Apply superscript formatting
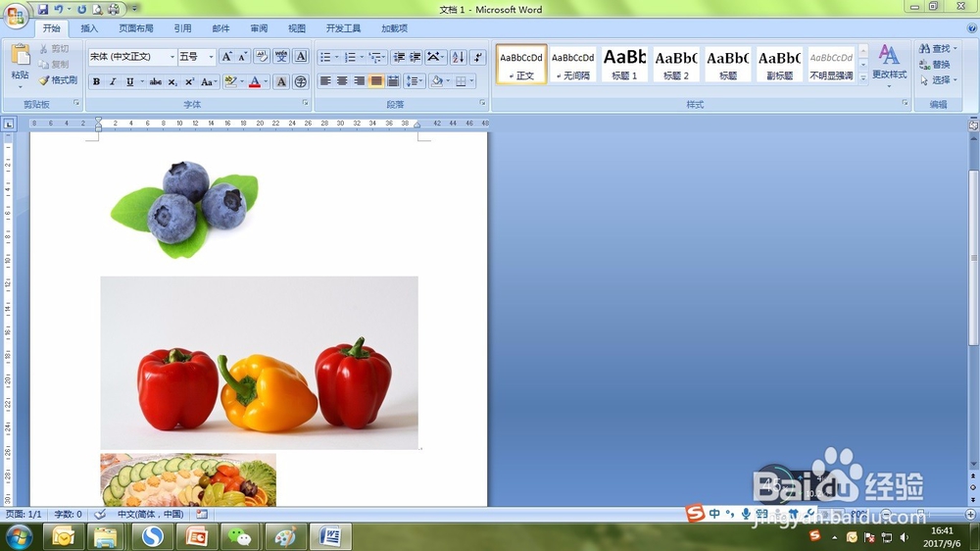 (x=189, y=82)
